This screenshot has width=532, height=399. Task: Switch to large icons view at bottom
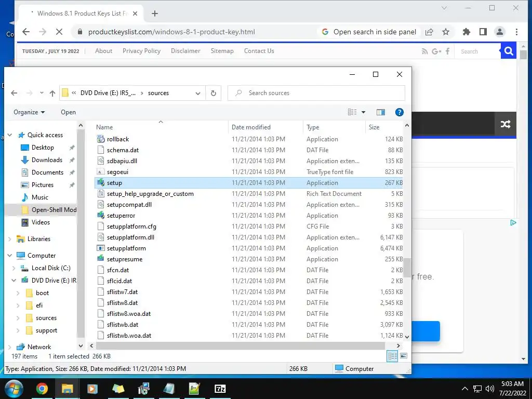(404, 356)
